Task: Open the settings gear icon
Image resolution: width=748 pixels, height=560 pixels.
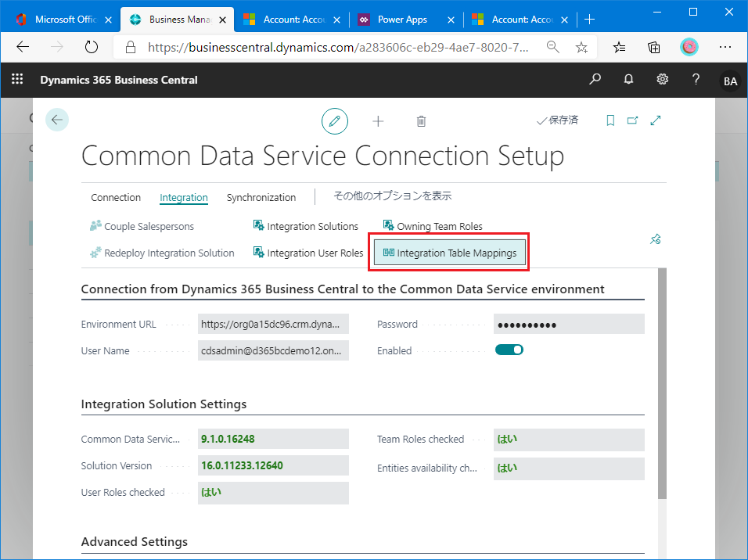Action: [x=662, y=79]
